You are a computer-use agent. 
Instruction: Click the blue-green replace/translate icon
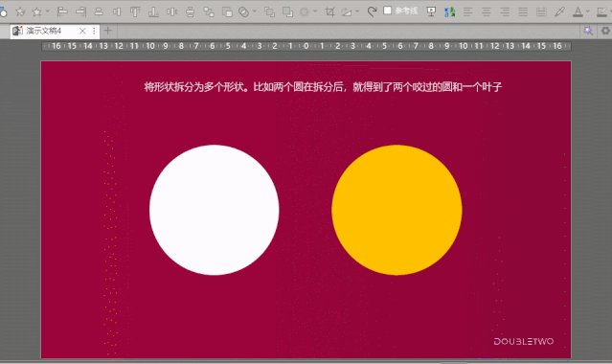[449, 11]
